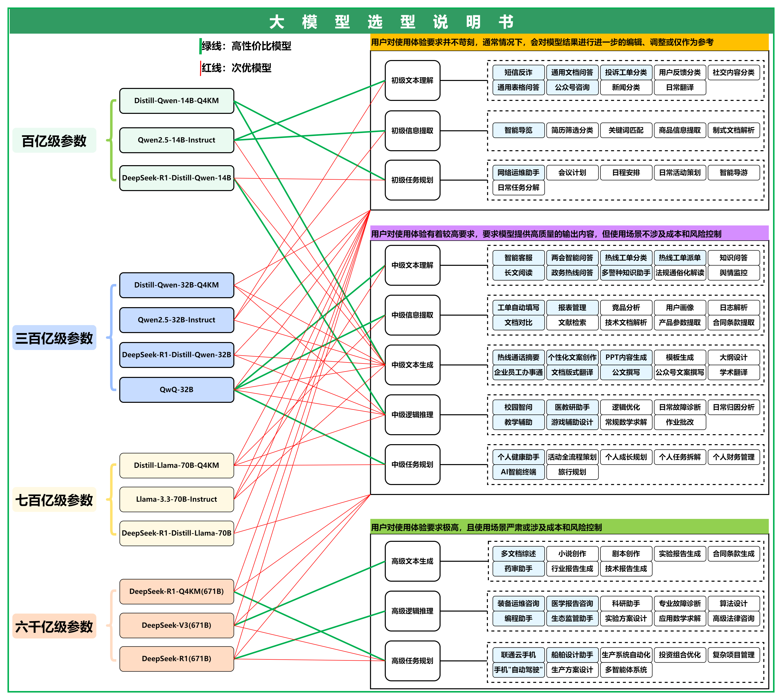Click the Distill-Qwen-14B-Q4KM model box
The height and width of the screenshot is (700, 782).
pos(177,101)
